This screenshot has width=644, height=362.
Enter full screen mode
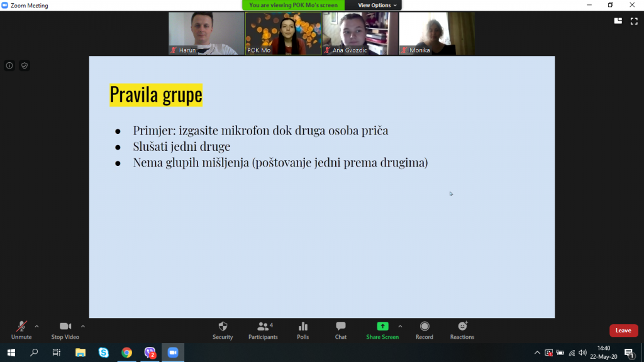(634, 21)
